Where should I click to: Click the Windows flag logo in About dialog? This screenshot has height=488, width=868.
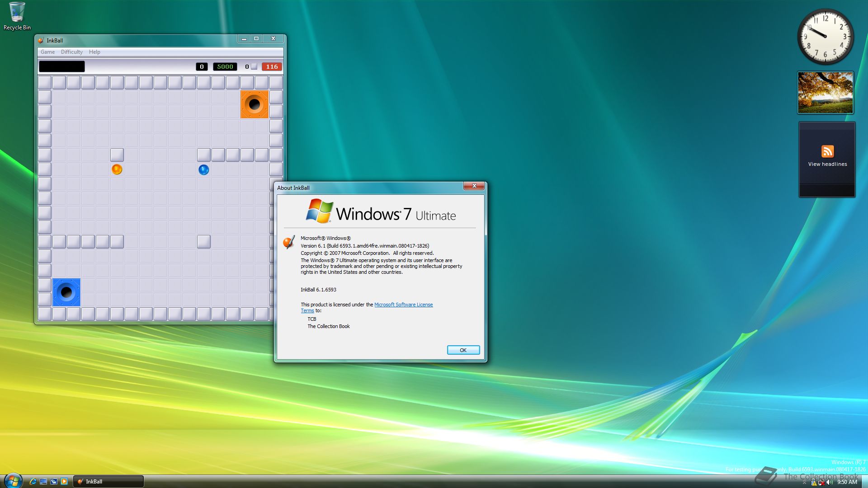320,211
